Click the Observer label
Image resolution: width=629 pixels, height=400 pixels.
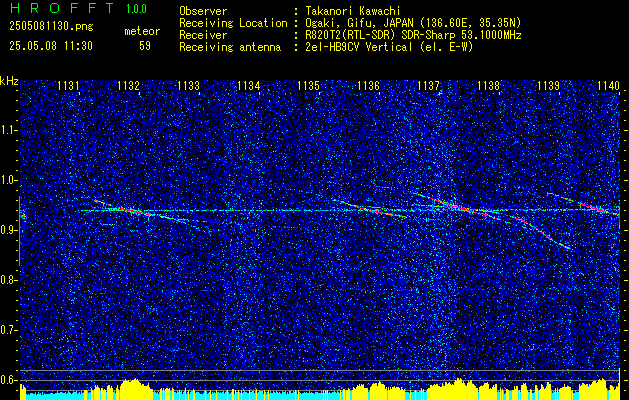[x=203, y=11]
